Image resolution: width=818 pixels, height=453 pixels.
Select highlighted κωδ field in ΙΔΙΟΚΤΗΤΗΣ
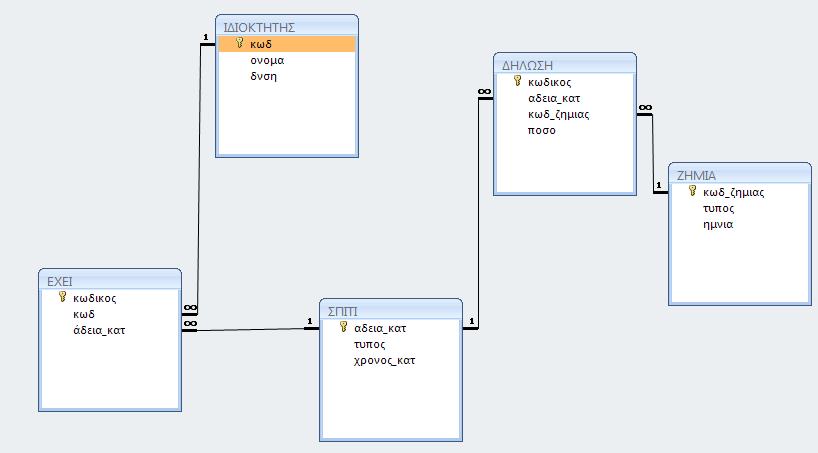pos(287,44)
